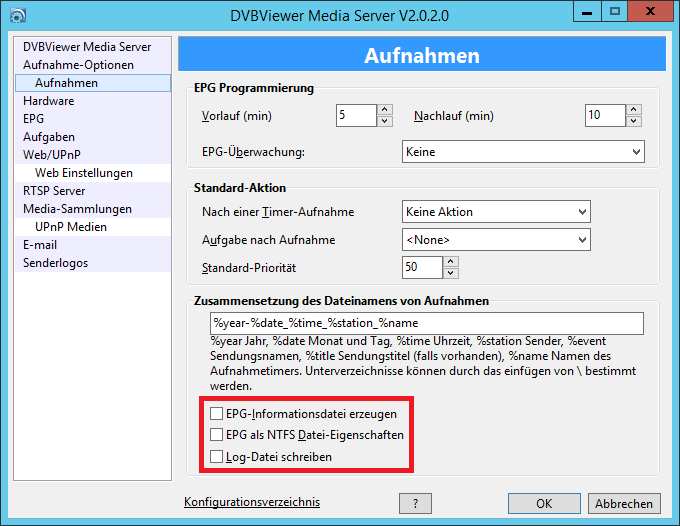Viewport: 680px width, 526px height.
Task: Increase Vorlauf minutes with up arrow
Action: point(385,110)
